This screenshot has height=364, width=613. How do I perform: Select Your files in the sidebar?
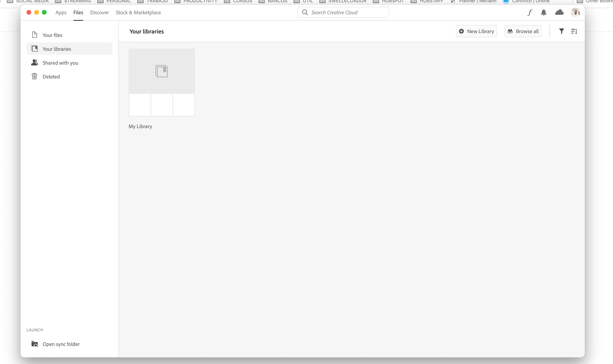pos(52,35)
